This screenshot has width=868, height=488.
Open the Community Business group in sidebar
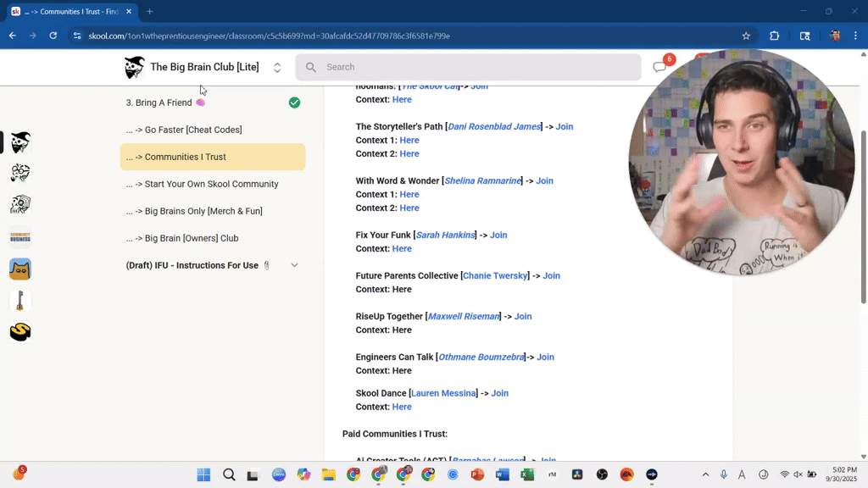coord(20,237)
